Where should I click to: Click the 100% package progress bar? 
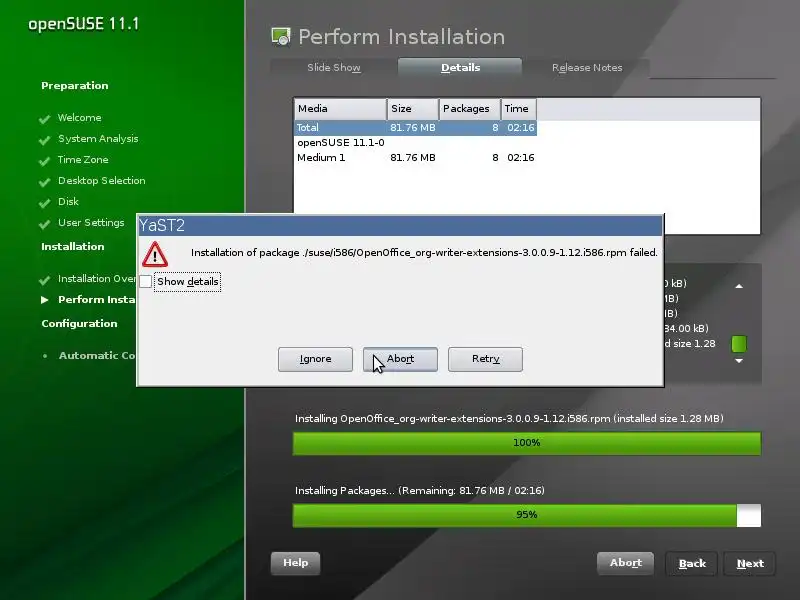click(x=527, y=443)
